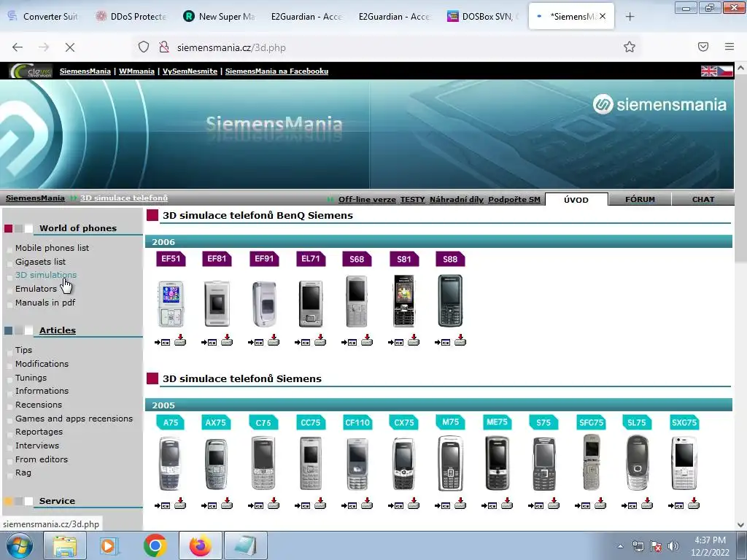Click the download icon under the SL75 phone
Screen dimensions: 747x560
pos(647,503)
